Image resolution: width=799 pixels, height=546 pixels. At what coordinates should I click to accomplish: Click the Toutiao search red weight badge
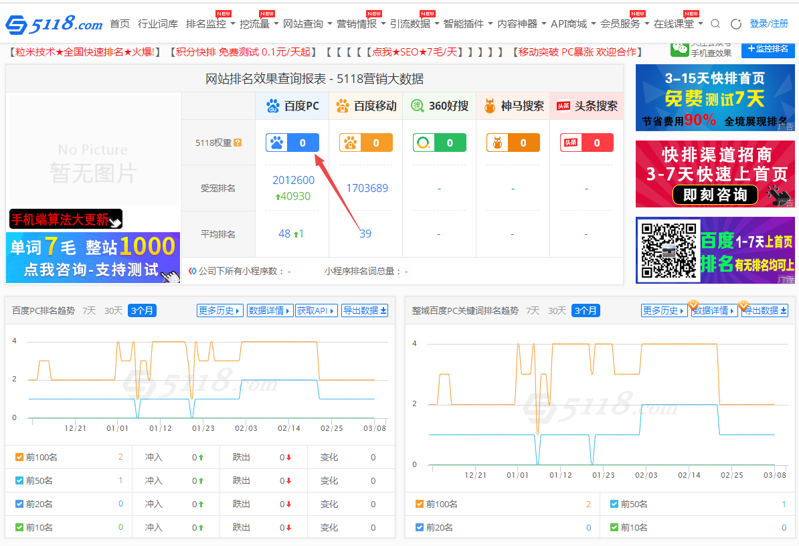pos(586,143)
